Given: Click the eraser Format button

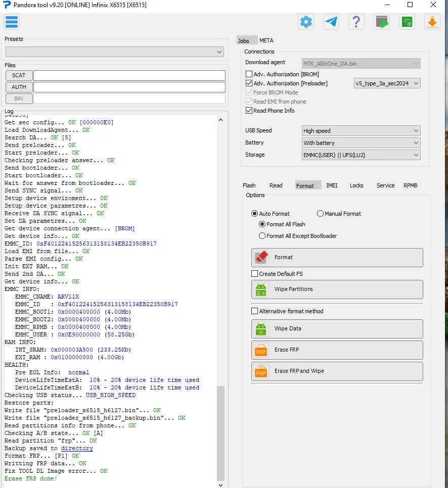Looking at the screenshot, I should coord(337,257).
